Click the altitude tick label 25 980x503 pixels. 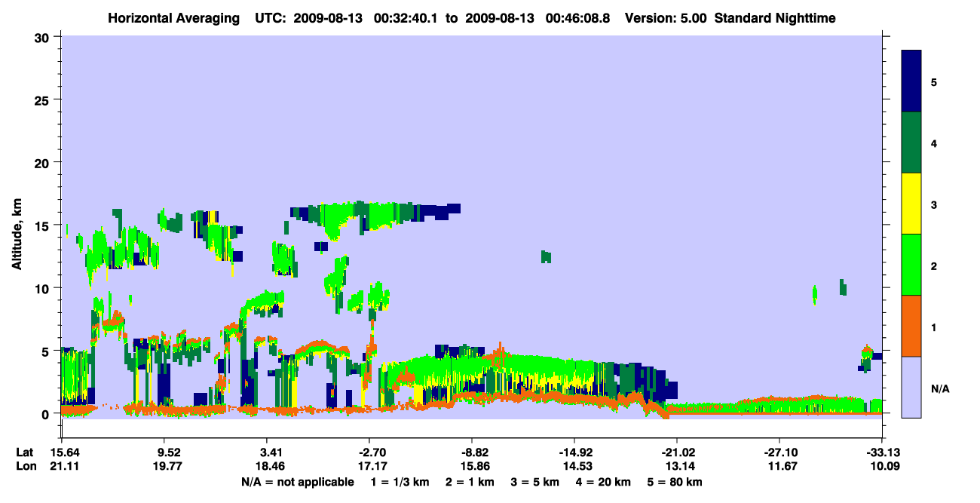(44, 100)
